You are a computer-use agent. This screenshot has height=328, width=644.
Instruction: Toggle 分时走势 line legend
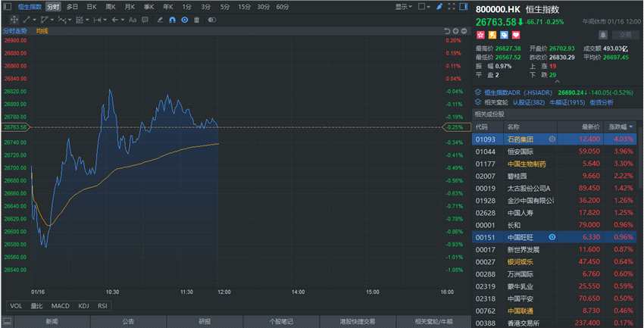pyautogui.click(x=15, y=31)
